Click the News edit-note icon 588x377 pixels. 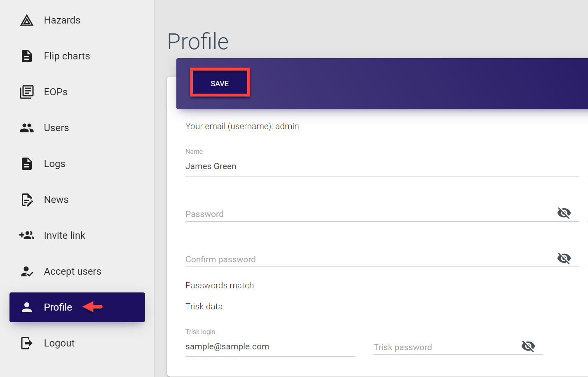(x=27, y=200)
